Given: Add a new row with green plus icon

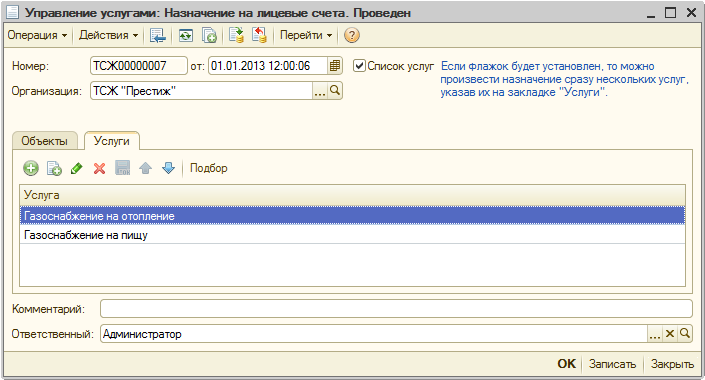Looking at the screenshot, I should pos(31,168).
